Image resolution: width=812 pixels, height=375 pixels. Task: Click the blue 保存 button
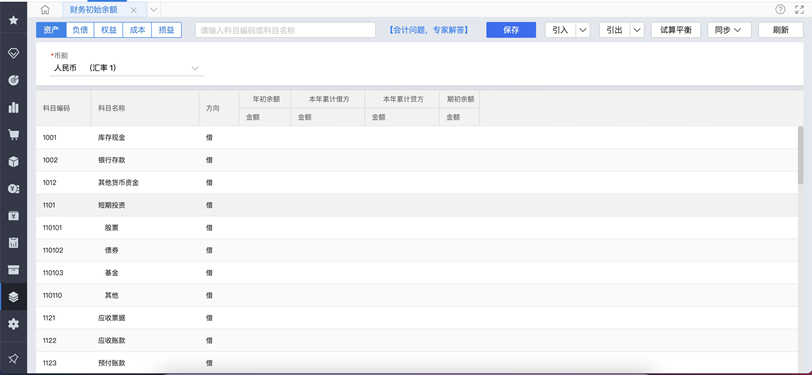pos(511,30)
